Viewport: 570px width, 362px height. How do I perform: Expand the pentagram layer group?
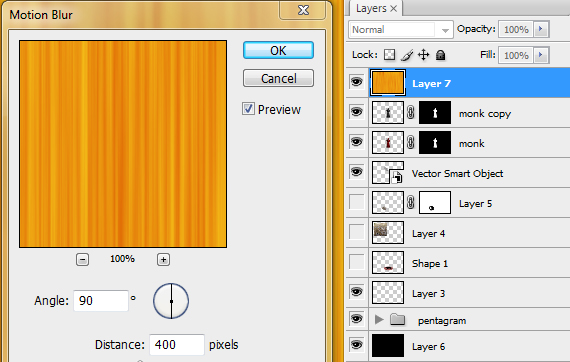(x=379, y=319)
